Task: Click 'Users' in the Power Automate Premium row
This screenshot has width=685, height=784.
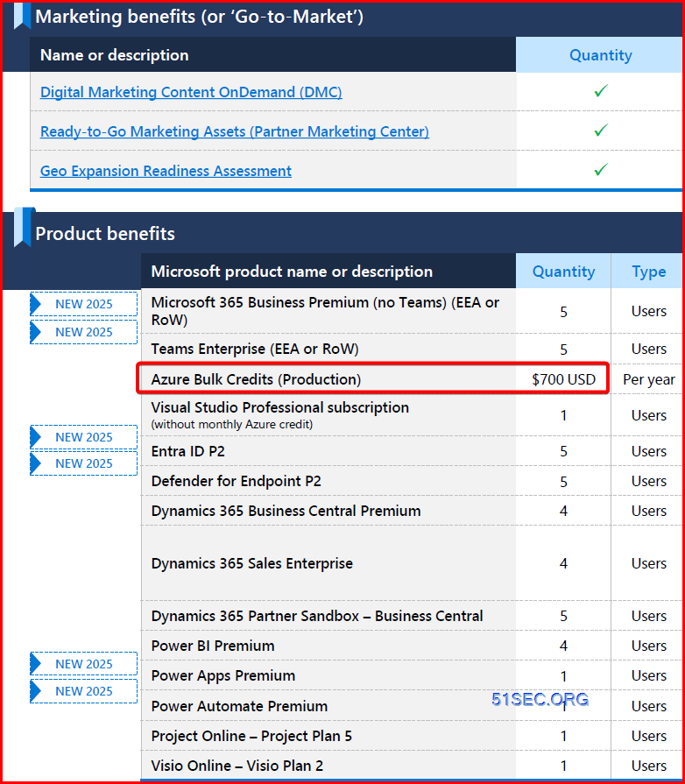Action: pyautogui.click(x=648, y=707)
